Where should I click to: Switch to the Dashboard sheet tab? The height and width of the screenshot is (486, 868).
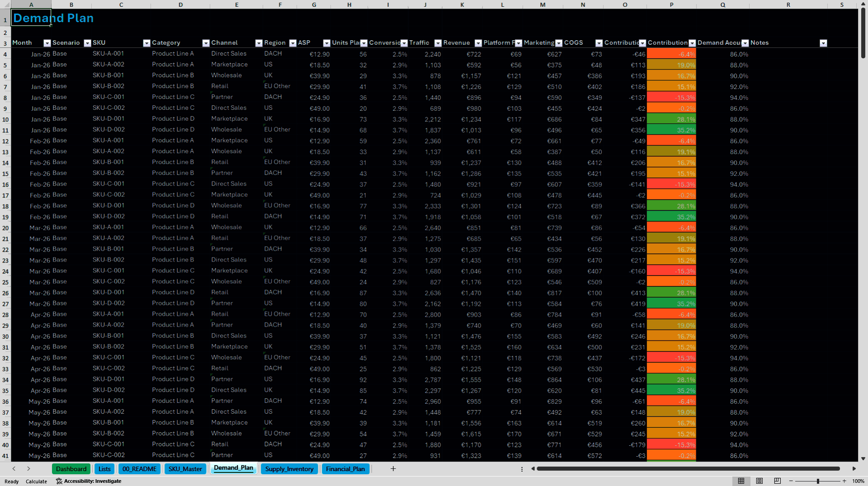(71, 469)
